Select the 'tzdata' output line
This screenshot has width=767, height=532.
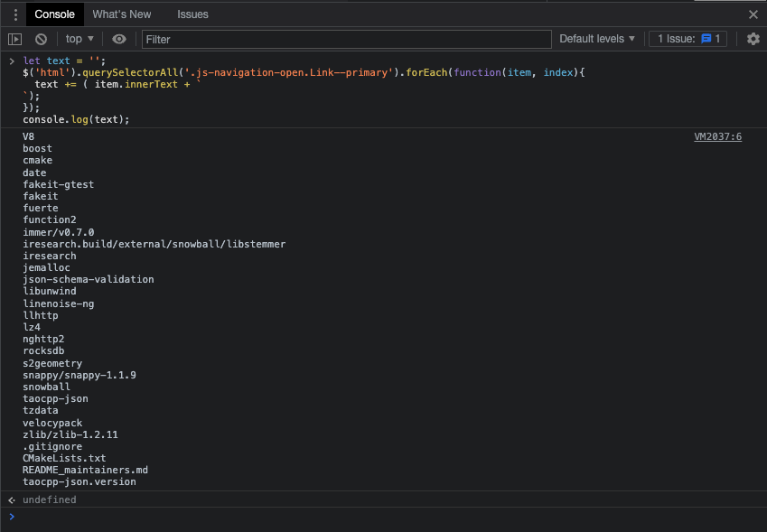click(40, 410)
